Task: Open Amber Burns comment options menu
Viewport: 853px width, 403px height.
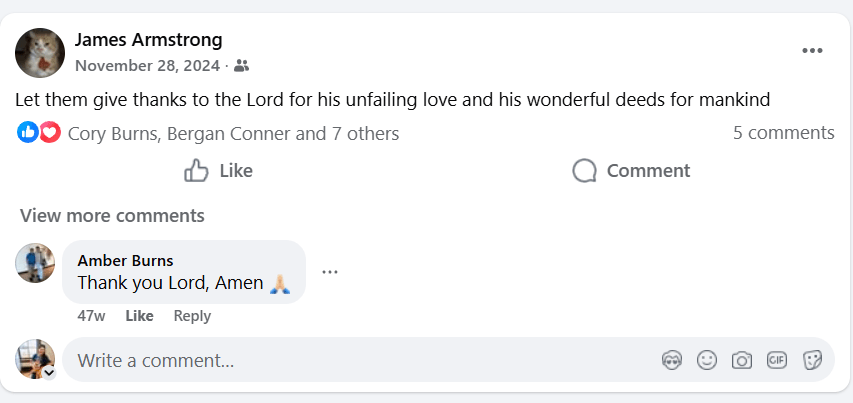Action: point(330,271)
